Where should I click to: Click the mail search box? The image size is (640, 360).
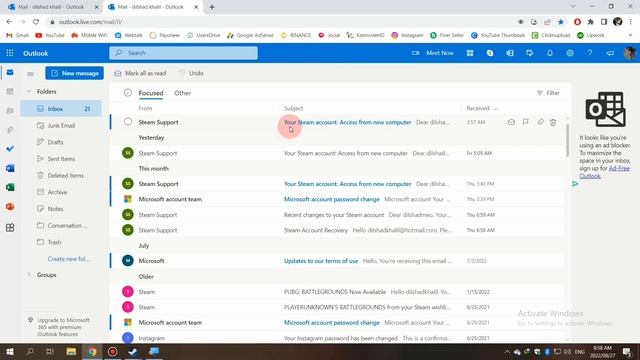click(x=183, y=53)
